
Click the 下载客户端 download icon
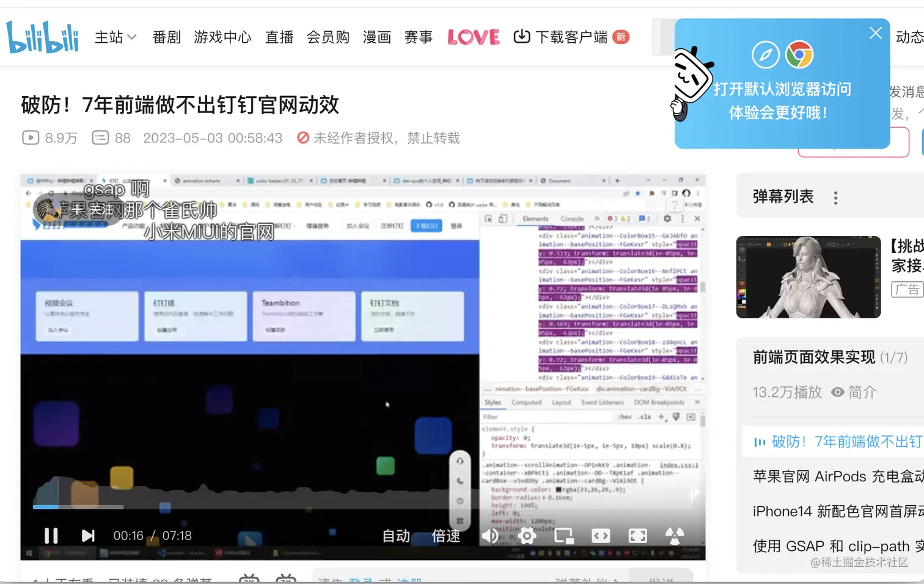pos(522,37)
